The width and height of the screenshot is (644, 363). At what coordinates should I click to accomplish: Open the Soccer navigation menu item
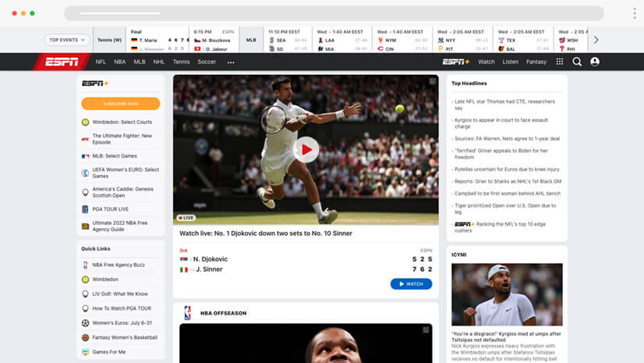pos(207,62)
